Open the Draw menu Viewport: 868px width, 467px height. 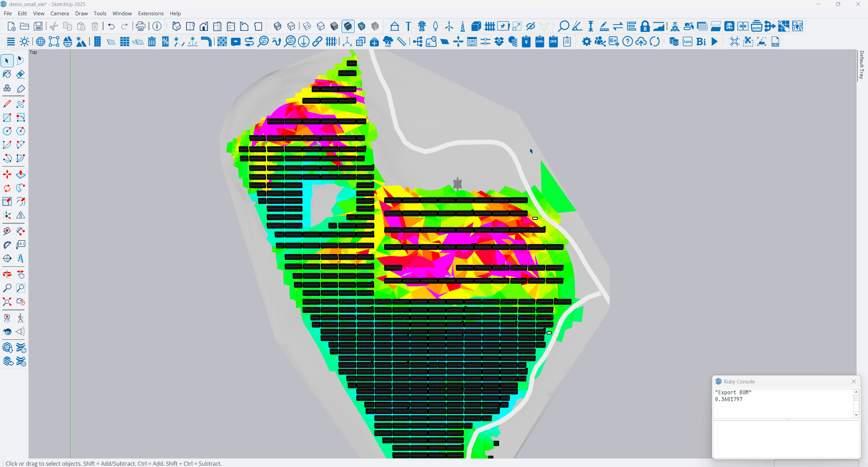81,13
